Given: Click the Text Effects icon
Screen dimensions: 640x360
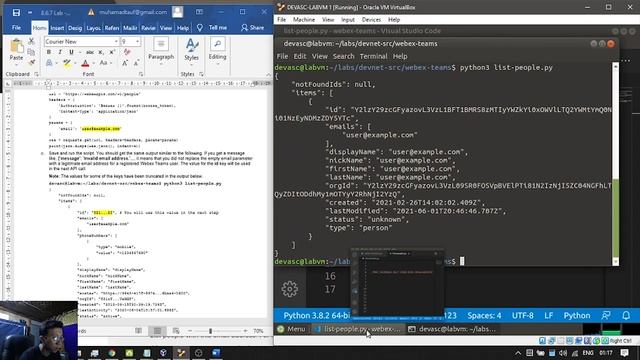Looking at the screenshot, I should pos(49,63).
